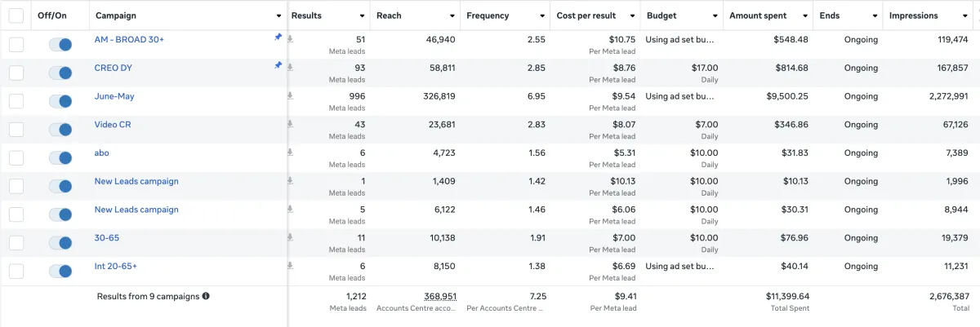
Task: Check the select-all checkbox in header
Action: (16, 15)
